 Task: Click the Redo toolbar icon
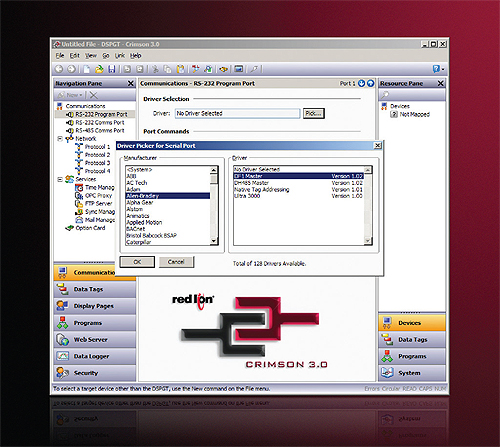pyautogui.click(x=140, y=69)
